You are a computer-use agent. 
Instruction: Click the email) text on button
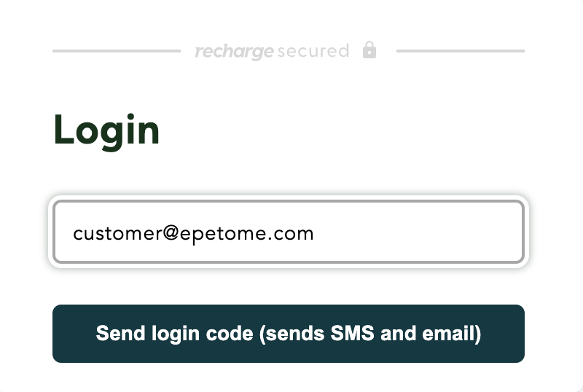pos(452,333)
